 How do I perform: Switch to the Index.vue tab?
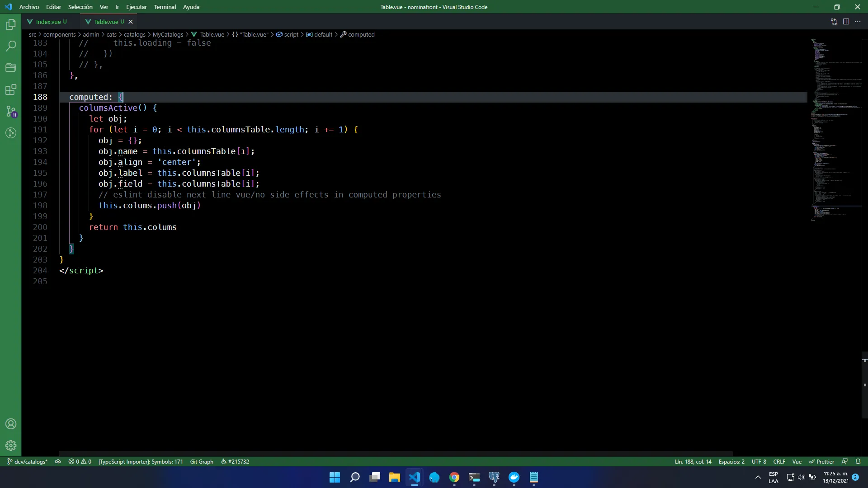48,22
